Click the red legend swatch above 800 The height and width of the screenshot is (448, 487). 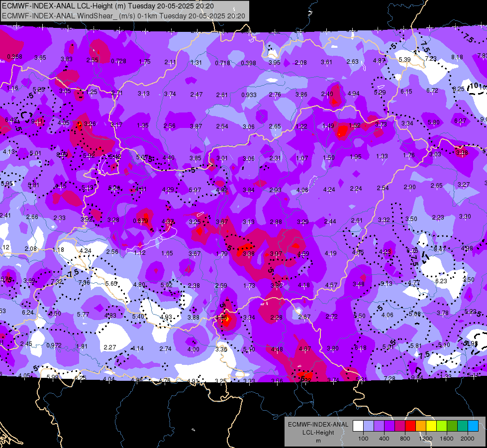[410, 426]
